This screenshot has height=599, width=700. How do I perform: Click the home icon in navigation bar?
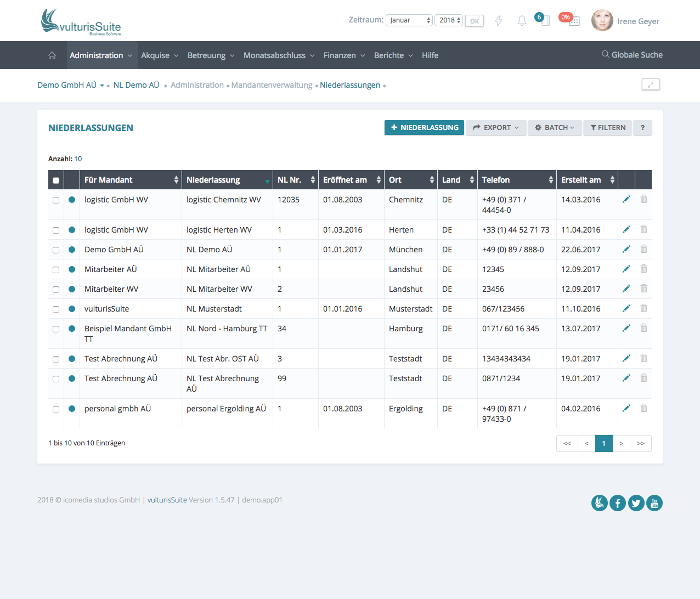click(x=52, y=55)
